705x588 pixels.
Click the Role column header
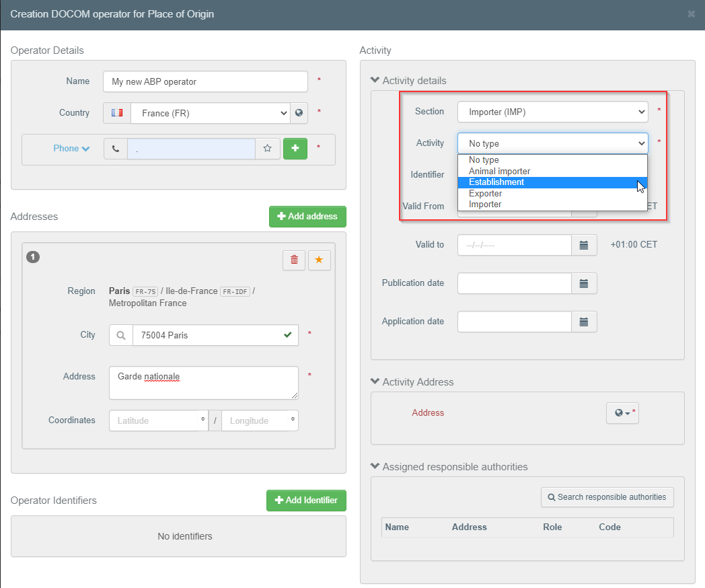click(552, 527)
